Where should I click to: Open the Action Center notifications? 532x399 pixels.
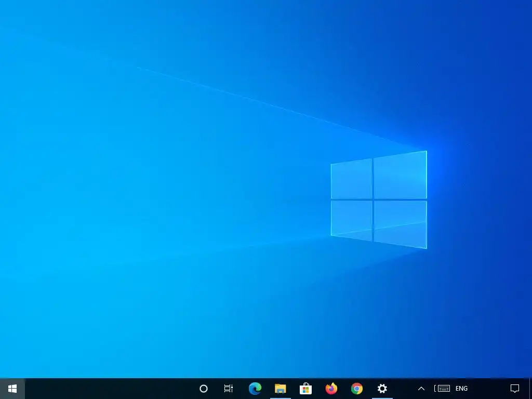(x=515, y=389)
